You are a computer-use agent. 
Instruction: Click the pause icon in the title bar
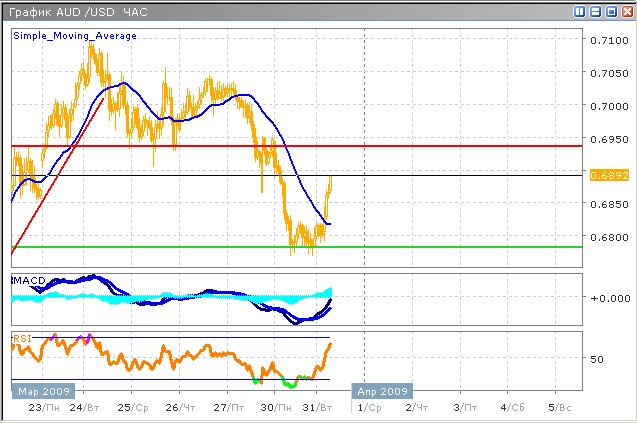[579, 12]
